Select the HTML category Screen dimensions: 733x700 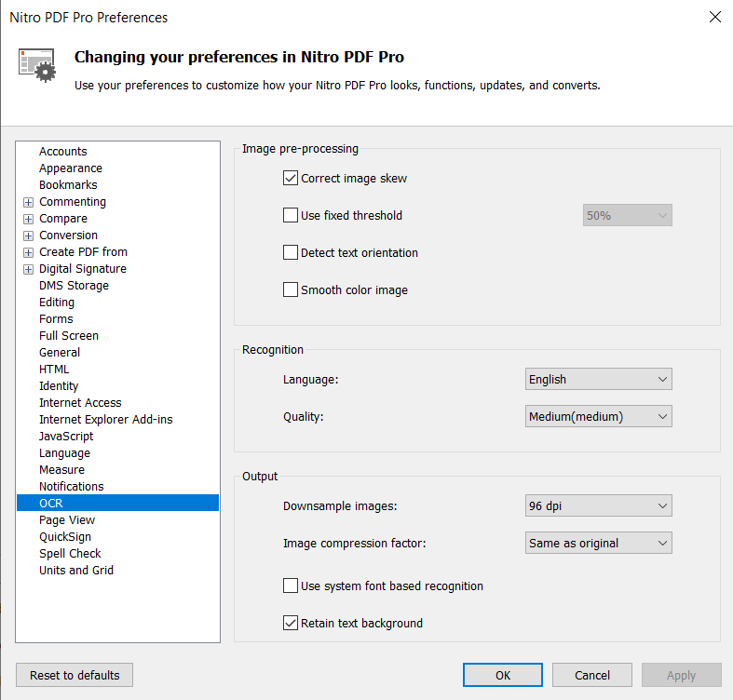click(x=54, y=370)
